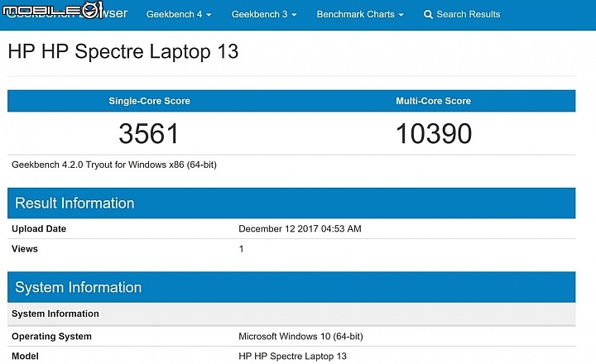The height and width of the screenshot is (364, 596).
Task: Open the Geekbench 4 dropdown menu
Action: (x=179, y=14)
